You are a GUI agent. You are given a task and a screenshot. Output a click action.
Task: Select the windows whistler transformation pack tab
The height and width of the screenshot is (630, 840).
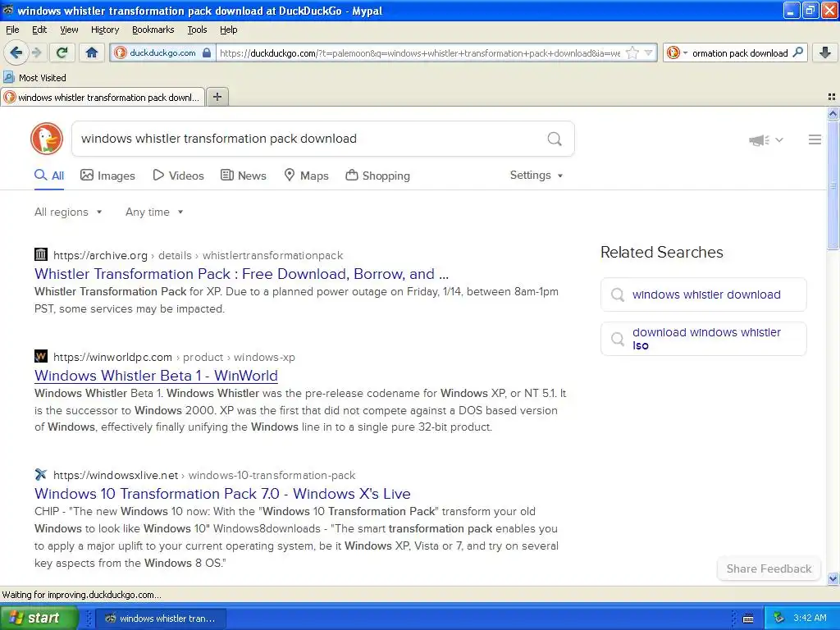[103, 97]
